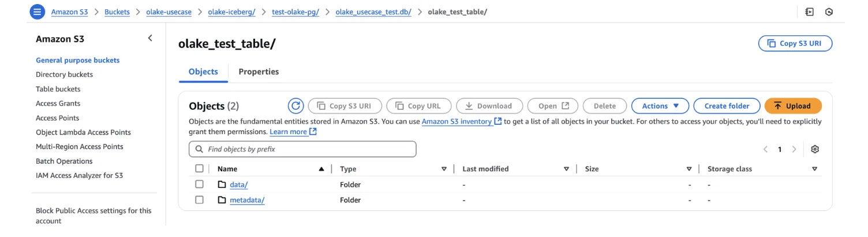
Task: Open the metadata/ folder link
Action: pos(246,200)
